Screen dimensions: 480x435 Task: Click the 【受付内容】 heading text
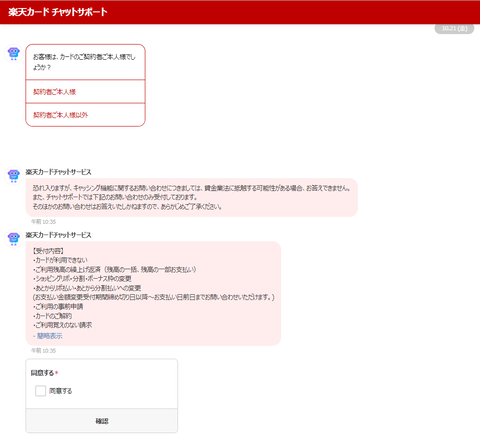48,251
